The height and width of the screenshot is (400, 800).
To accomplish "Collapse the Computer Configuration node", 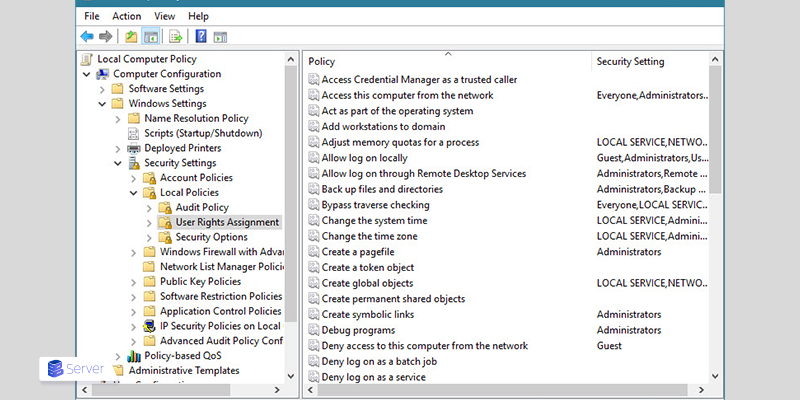I will click(x=86, y=74).
